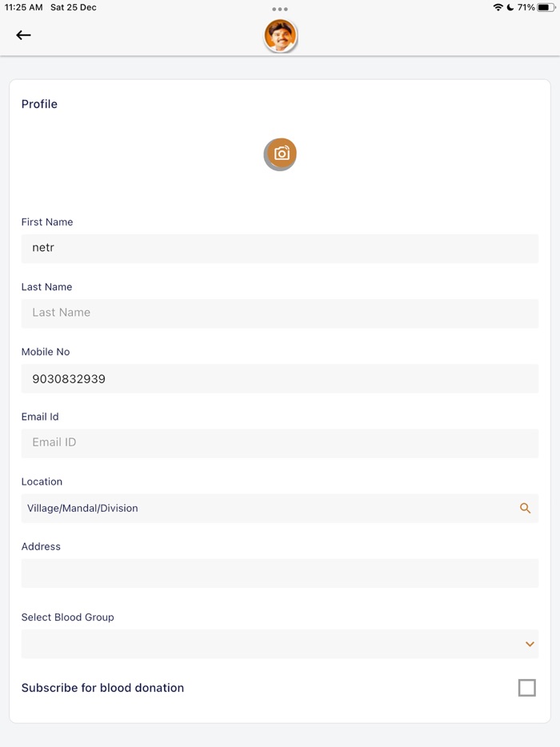Tap the camera icon to change profile photo
Screen dimensions: 560x747
[281, 154]
